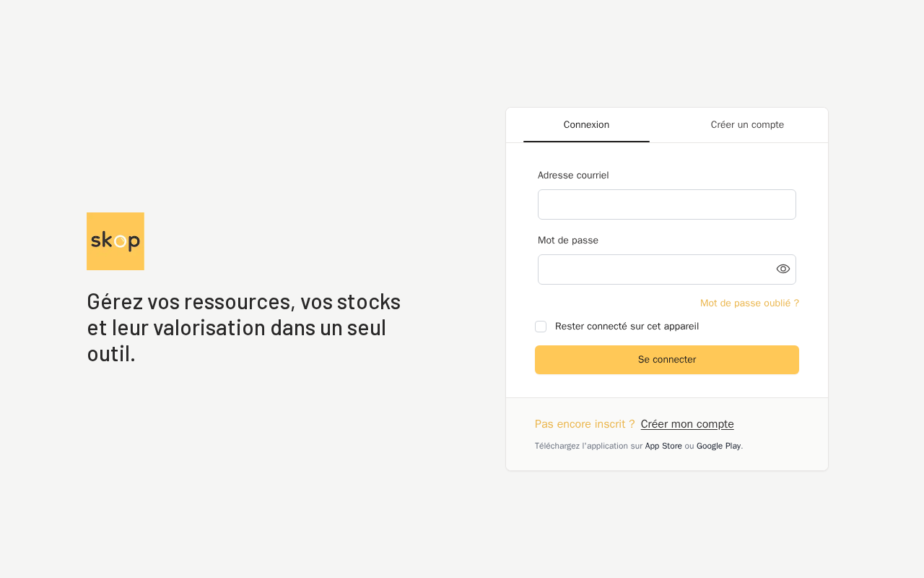Click the Se connecter button

(667, 360)
